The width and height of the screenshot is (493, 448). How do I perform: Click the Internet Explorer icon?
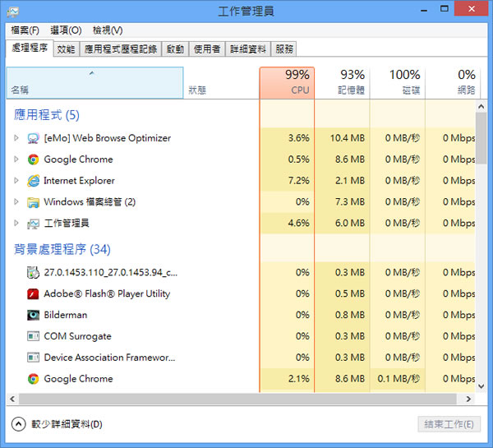click(33, 181)
